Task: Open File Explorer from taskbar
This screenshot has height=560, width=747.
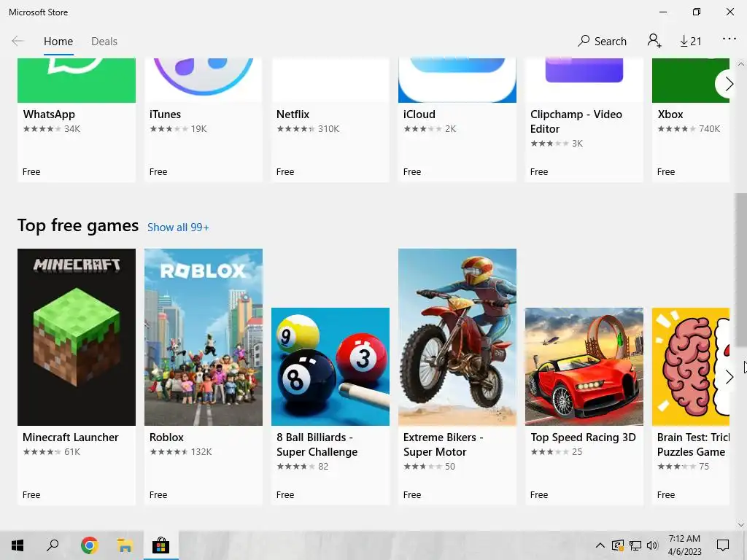Action: pyautogui.click(x=125, y=545)
